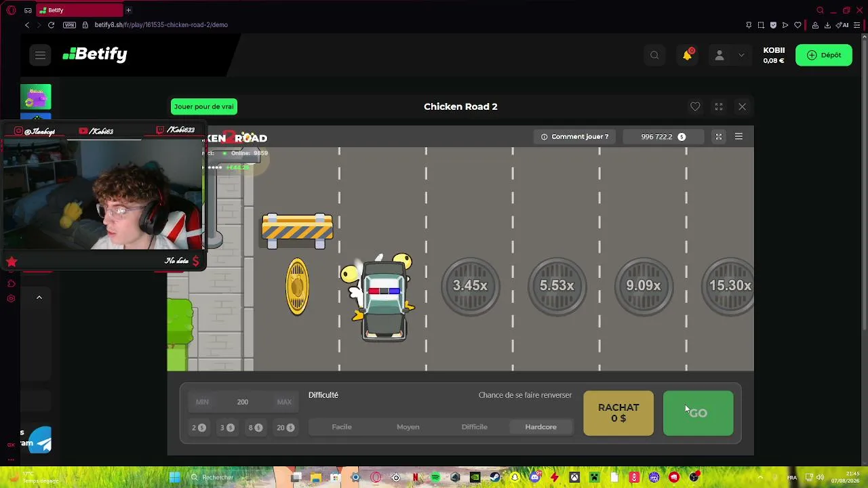Set bet to MAX
The height and width of the screenshot is (488, 868).
(284, 402)
